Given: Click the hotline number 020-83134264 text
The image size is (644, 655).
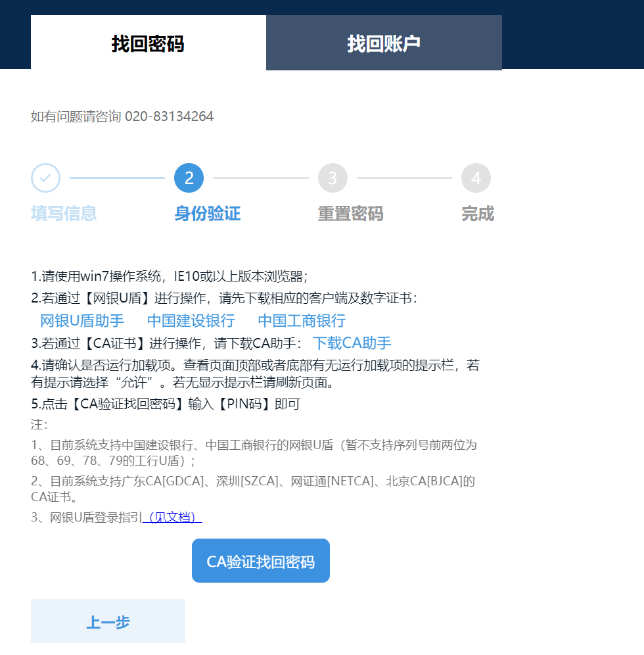Looking at the screenshot, I should pos(170,116).
